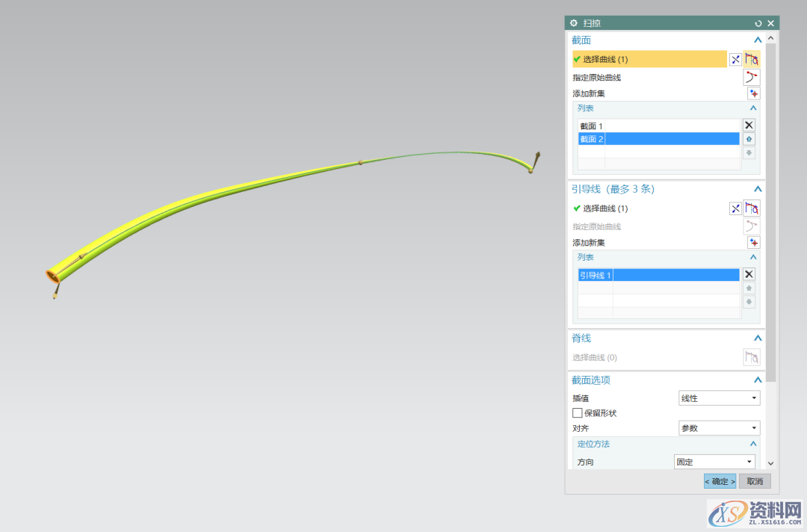Click reverse direction icon in 引导线 section
807x532 pixels.
pyautogui.click(x=735, y=208)
